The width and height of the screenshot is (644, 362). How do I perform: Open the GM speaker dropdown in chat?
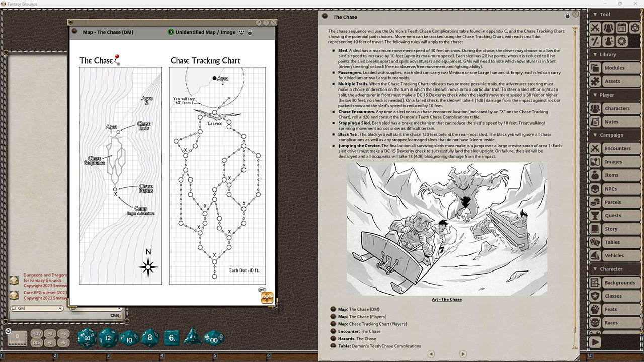pyautogui.click(x=36, y=308)
